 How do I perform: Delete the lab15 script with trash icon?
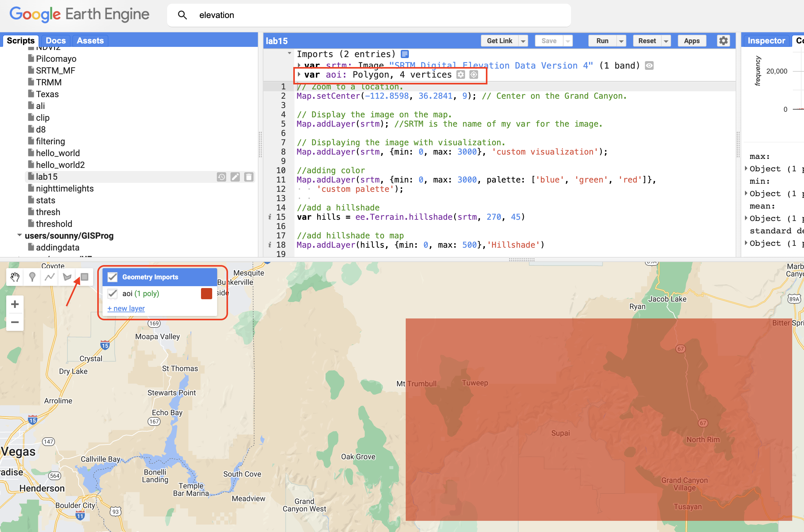[249, 176]
